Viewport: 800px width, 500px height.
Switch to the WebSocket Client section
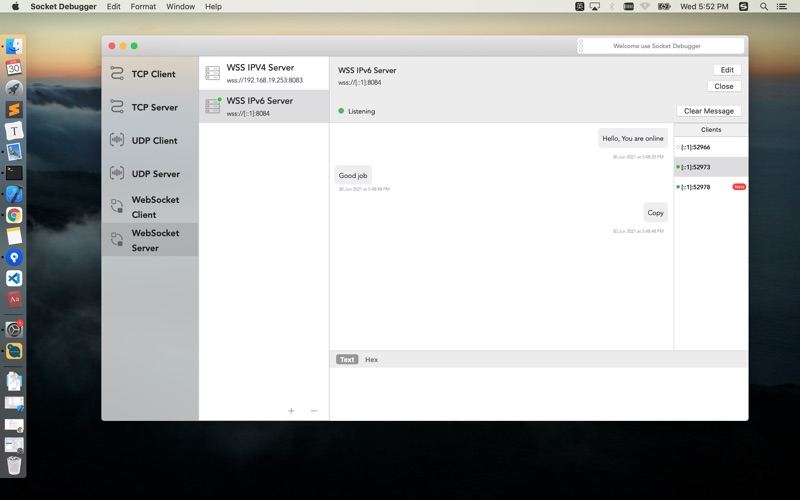click(x=150, y=207)
